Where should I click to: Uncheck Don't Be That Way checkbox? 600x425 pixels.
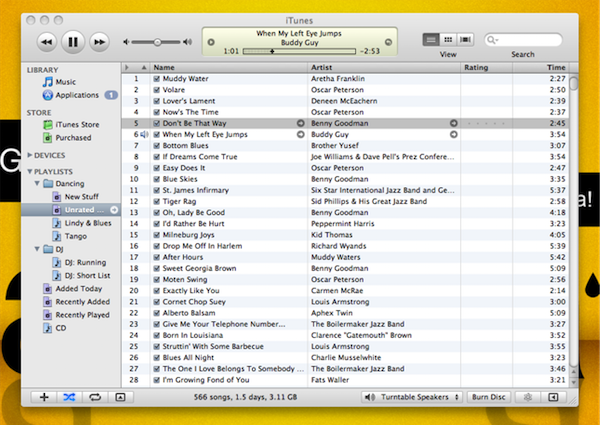157,123
